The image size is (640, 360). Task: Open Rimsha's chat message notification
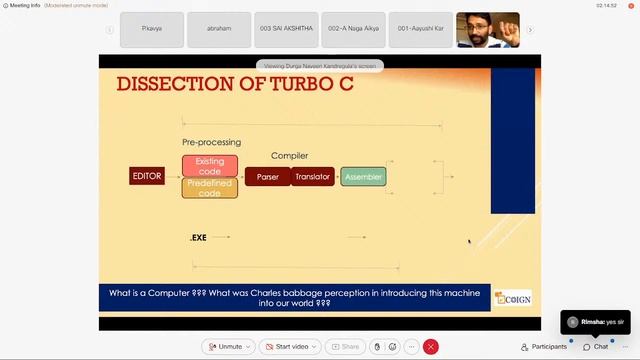(x=596, y=322)
